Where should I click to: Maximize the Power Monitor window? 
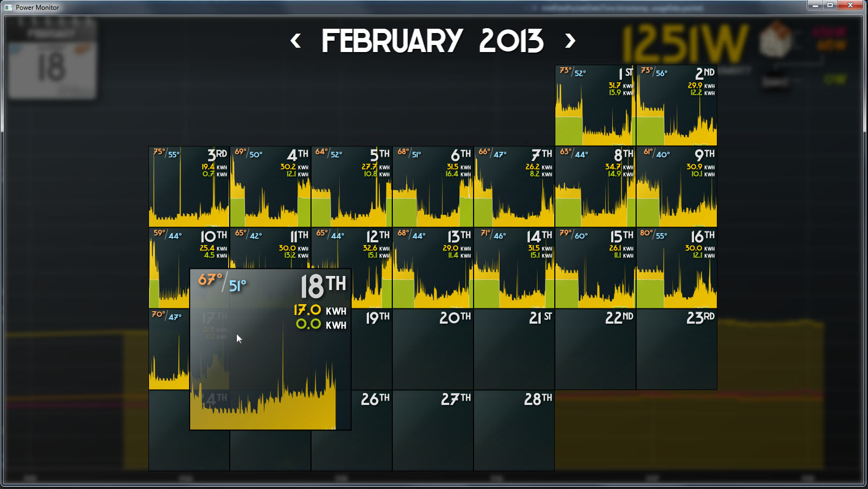830,5
